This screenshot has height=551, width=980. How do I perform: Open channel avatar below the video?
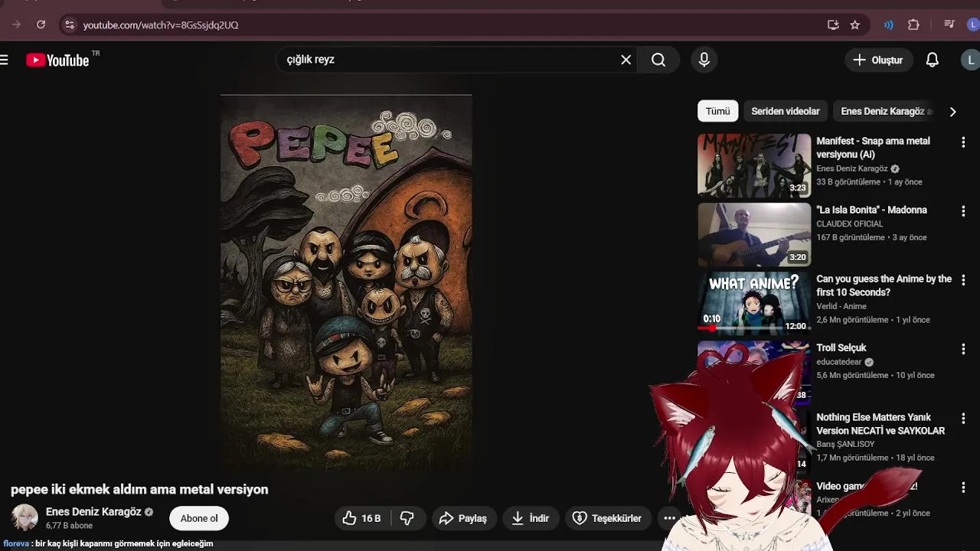(24, 517)
